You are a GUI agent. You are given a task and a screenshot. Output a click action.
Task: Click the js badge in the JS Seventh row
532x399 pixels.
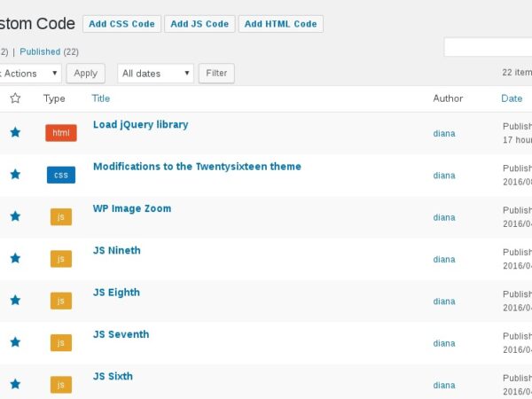tap(61, 342)
